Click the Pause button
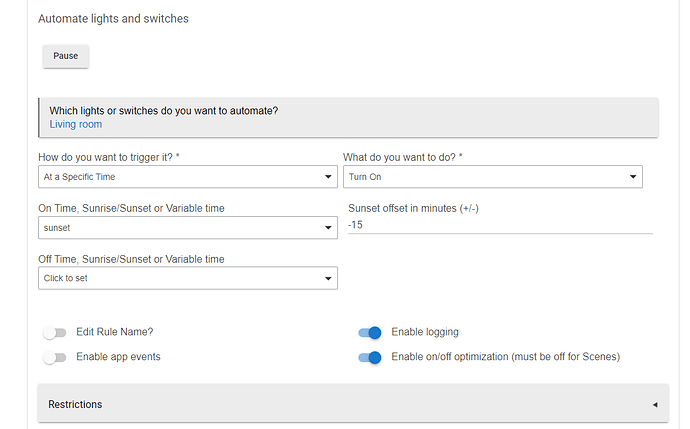This screenshot has width=690, height=429. point(65,56)
